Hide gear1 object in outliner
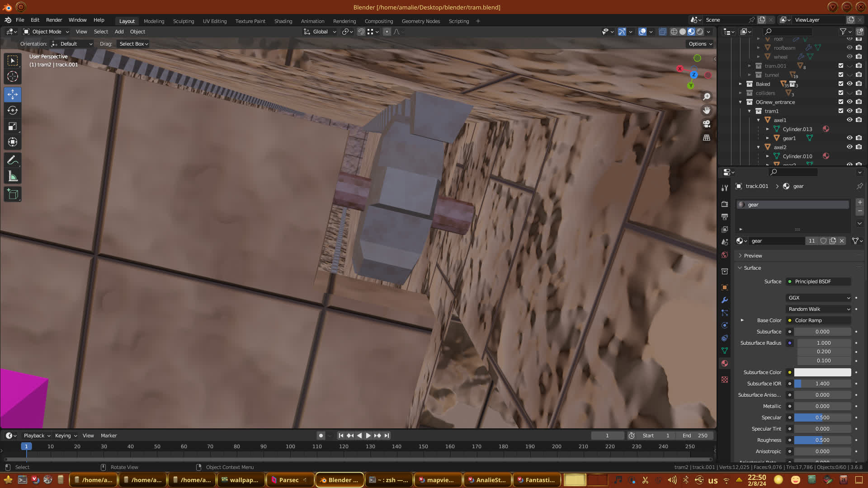This screenshot has height=488, width=868. point(849,138)
